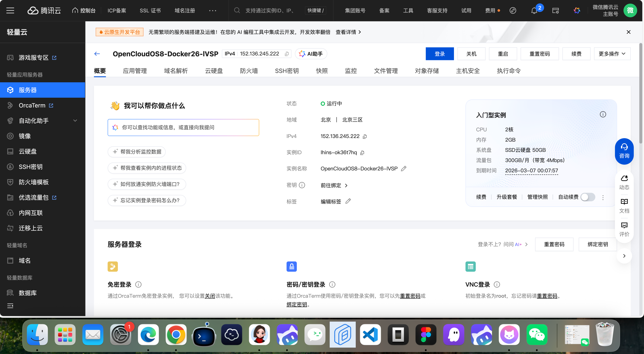644x354 pixels.
Task: Expand 自动化助手 in the sidebar
Action: (42, 121)
